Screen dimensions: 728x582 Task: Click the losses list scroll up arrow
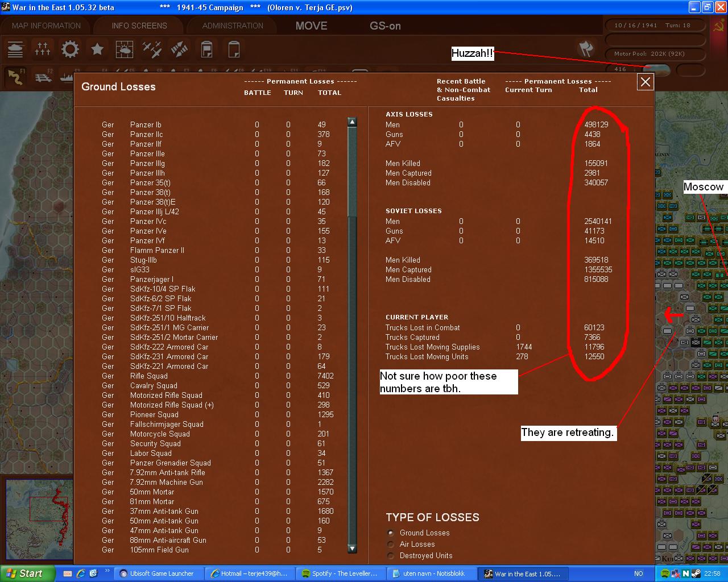[352, 122]
